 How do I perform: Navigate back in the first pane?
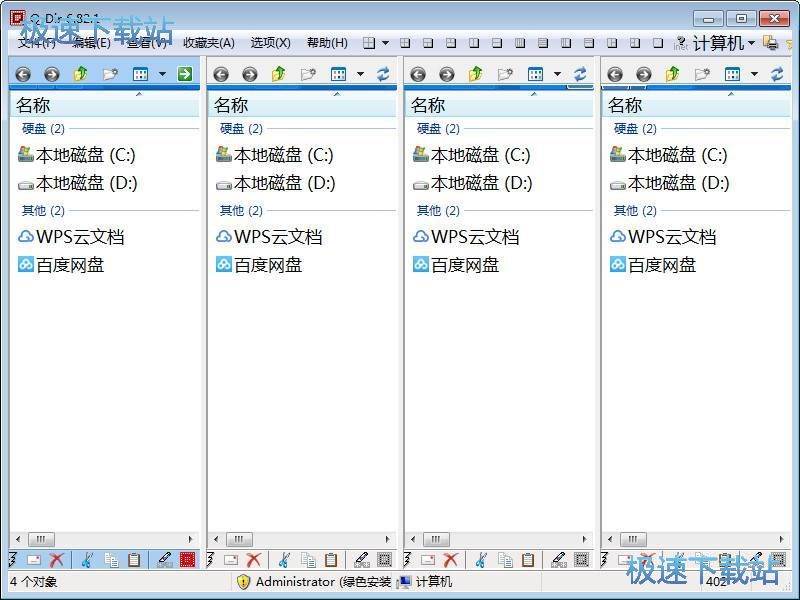click(22, 74)
